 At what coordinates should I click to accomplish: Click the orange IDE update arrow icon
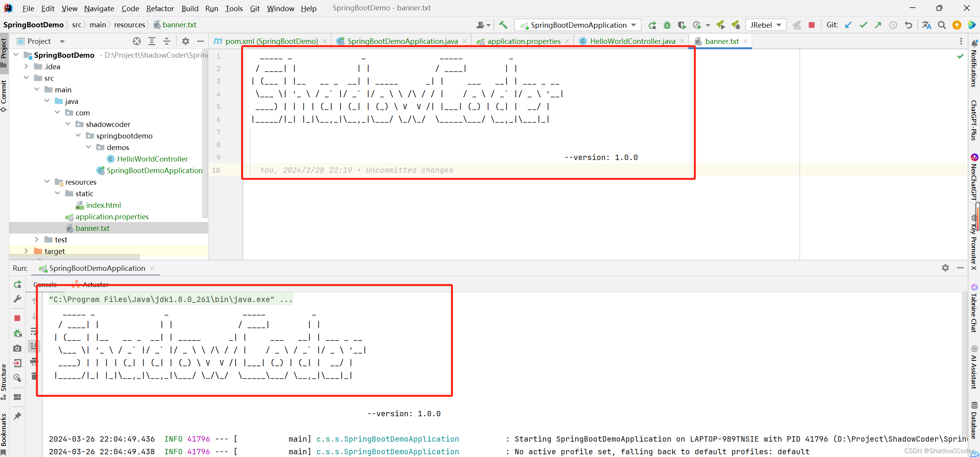point(957,25)
